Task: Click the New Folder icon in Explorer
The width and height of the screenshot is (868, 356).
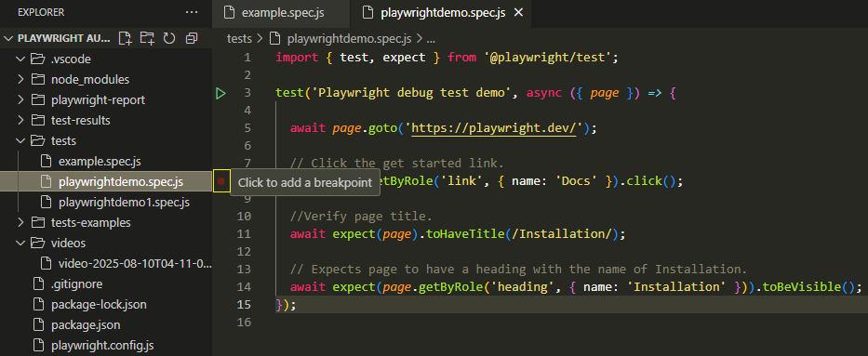Action: click(x=147, y=38)
